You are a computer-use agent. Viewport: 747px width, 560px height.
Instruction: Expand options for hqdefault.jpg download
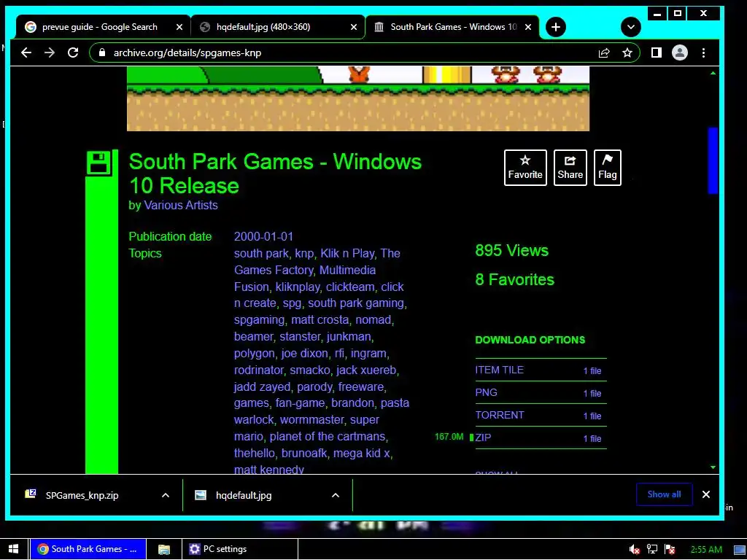336,495
